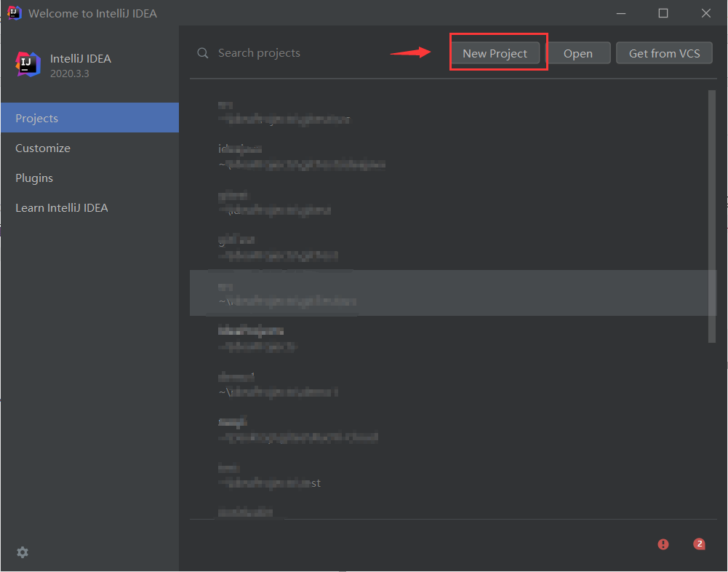Maximize the Welcome window
728x572 pixels.
[x=663, y=13]
